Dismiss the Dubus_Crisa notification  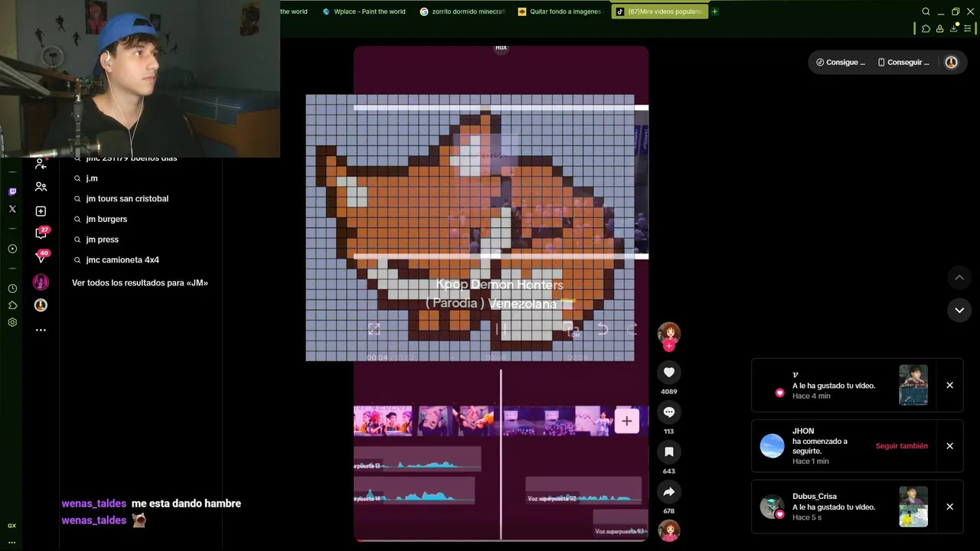pos(949,507)
